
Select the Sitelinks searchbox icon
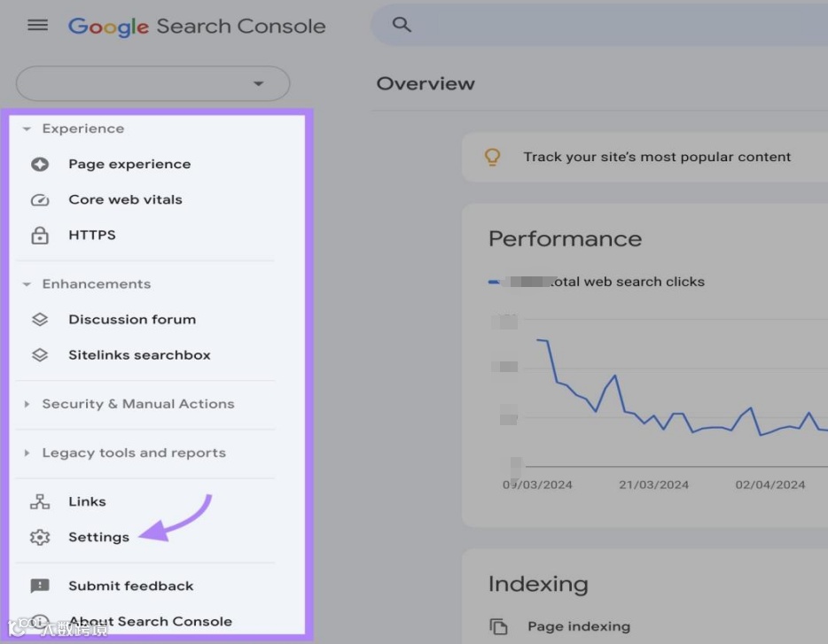(x=40, y=354)
